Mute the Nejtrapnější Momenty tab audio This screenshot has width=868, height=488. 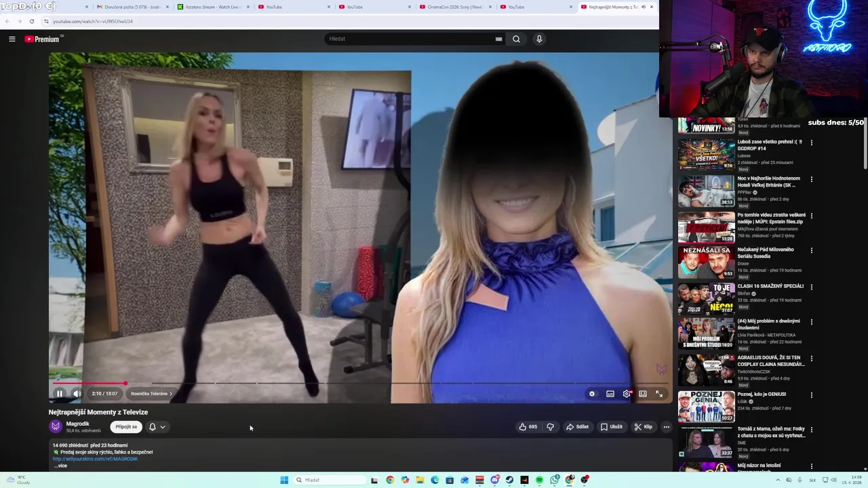(644, 7)
